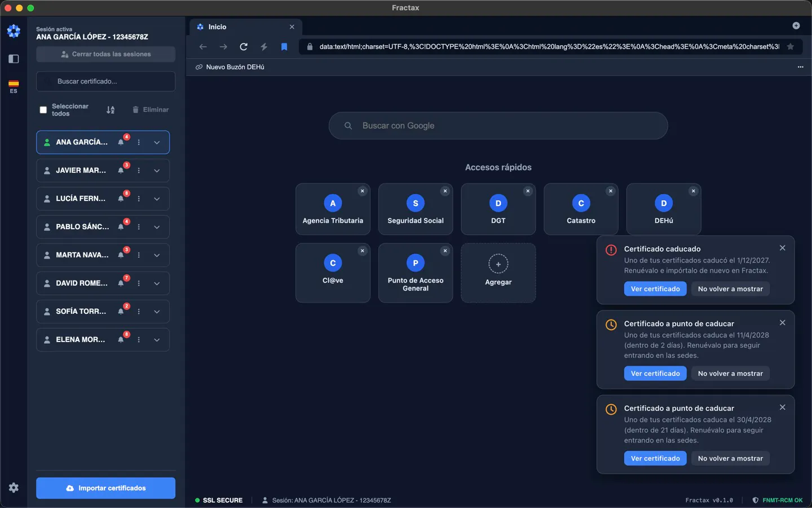
Task: Click Ver certificado in Certificado caducado alert
Action: tap(655, 289)
